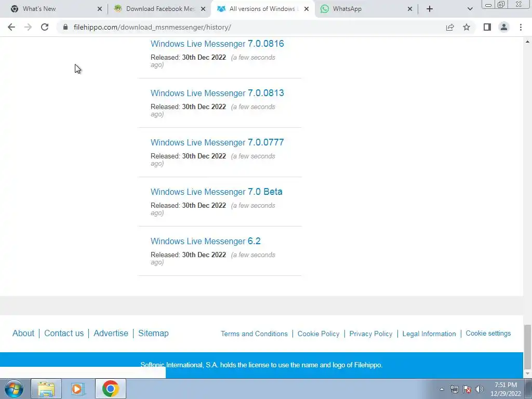Click the FileHippo tab favicon
This screenshot has width=532, height=399.
pos(221,9)
